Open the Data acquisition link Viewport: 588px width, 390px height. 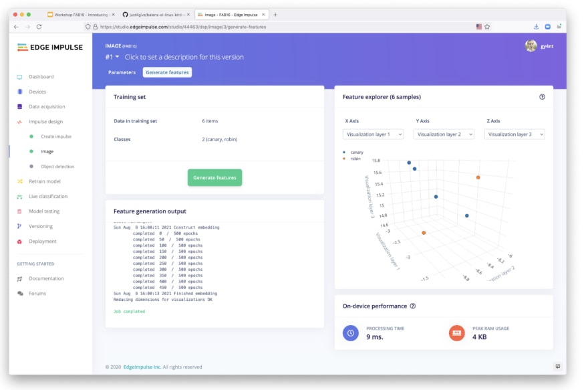click(x=47, y=106)
